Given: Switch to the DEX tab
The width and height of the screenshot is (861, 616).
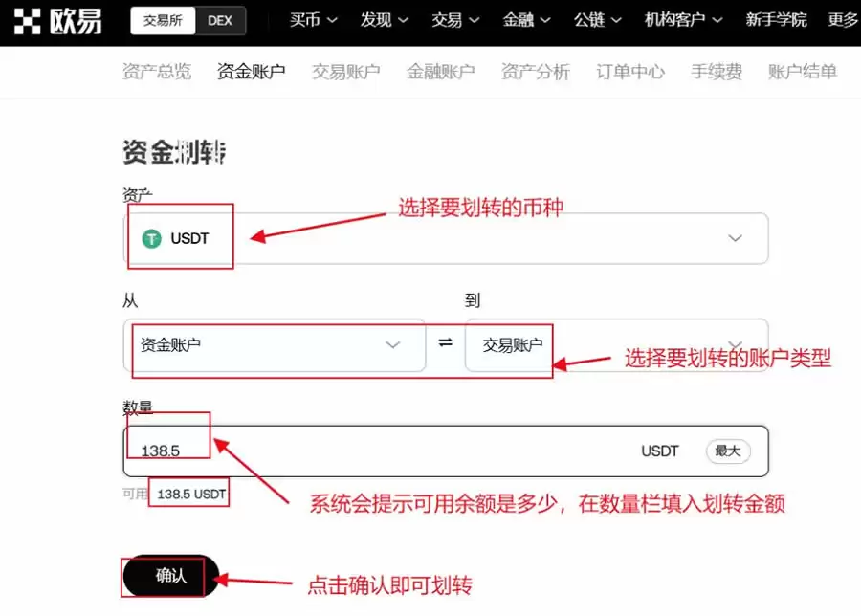Looking at the screenshot, I should click(x=220, y=20).
